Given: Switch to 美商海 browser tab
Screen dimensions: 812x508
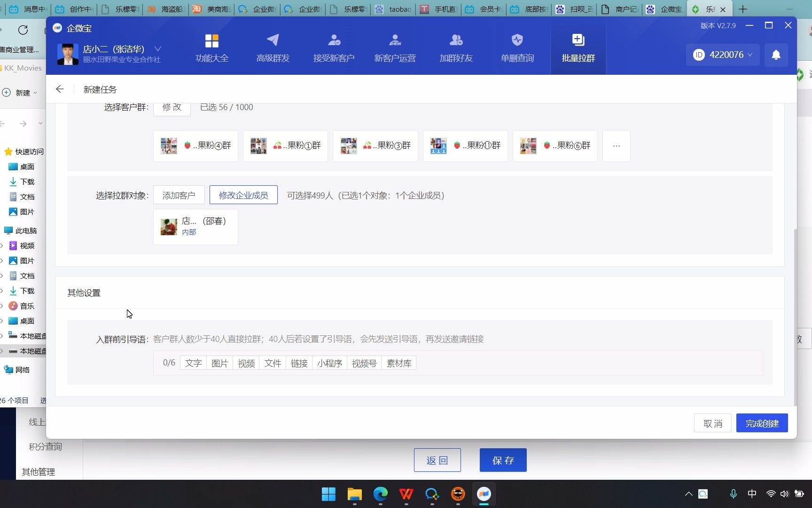Looking at the screenshot, I should pyautogui.click(x=212, y=9).
